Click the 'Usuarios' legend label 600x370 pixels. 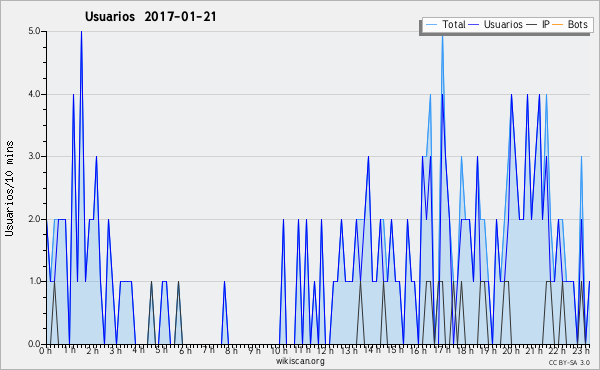(503, 24)
